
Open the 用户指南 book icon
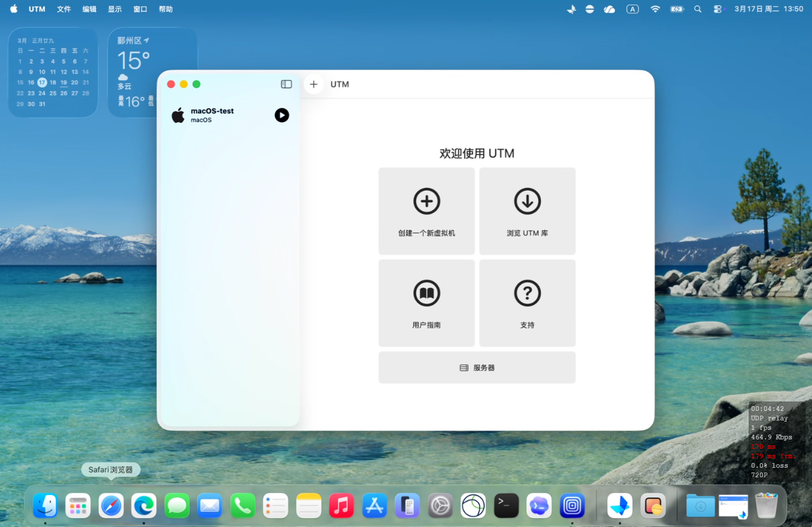tap(427, 293)
